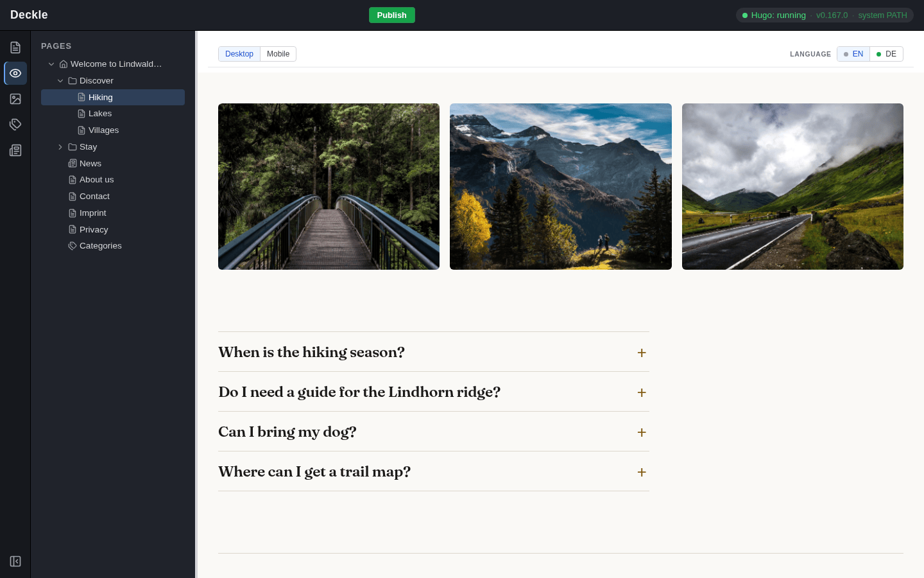Expand 'Can I bring my dog?' question

click(x=434, y=432)
